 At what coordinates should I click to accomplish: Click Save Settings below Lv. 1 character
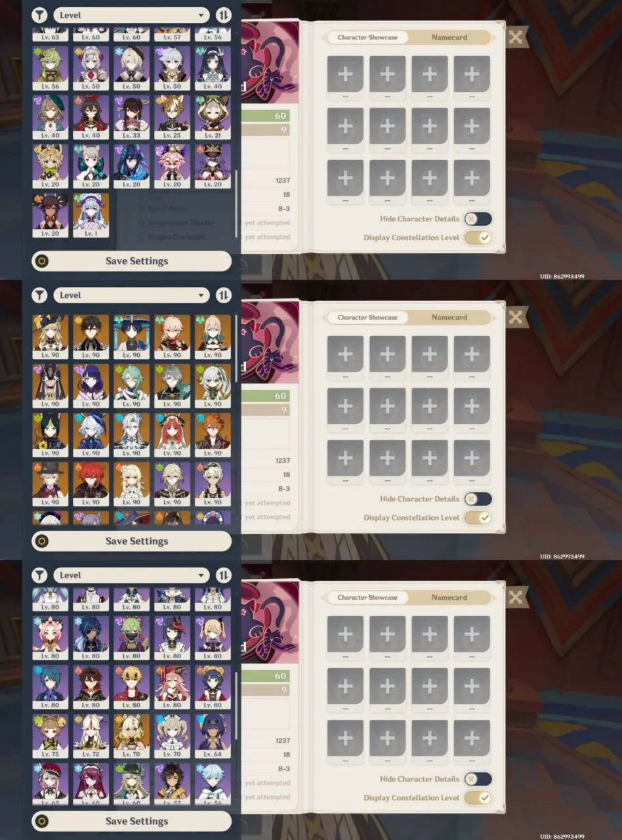[x=132, y=261]
